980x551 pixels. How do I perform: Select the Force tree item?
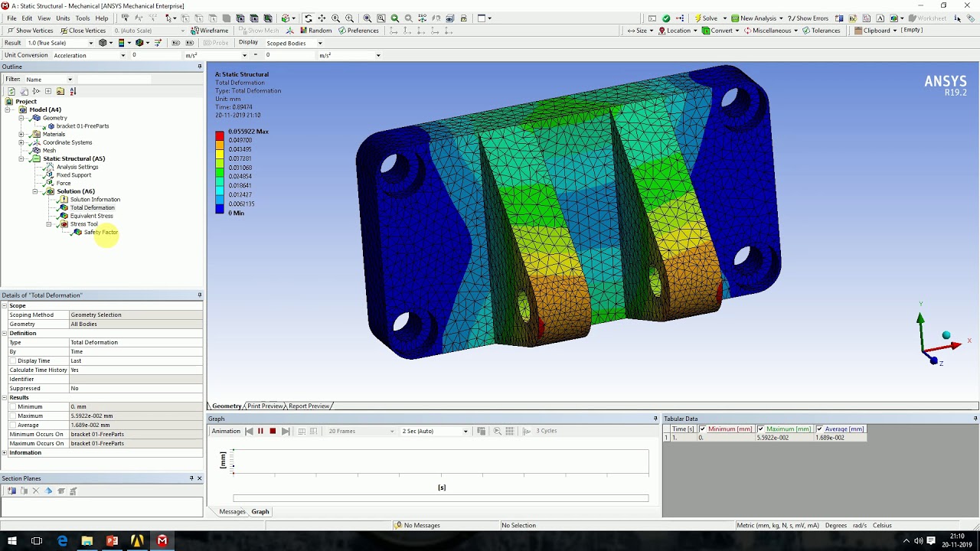[63, 183]
